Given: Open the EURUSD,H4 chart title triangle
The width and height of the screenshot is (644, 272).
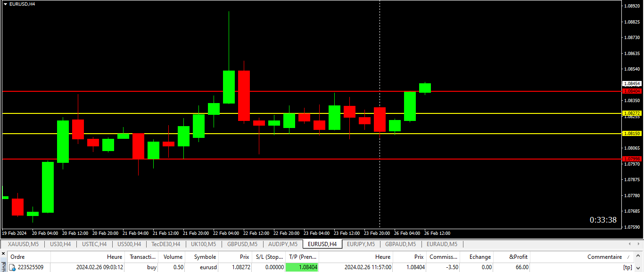Looking at the screenshot, I should 5,4.
